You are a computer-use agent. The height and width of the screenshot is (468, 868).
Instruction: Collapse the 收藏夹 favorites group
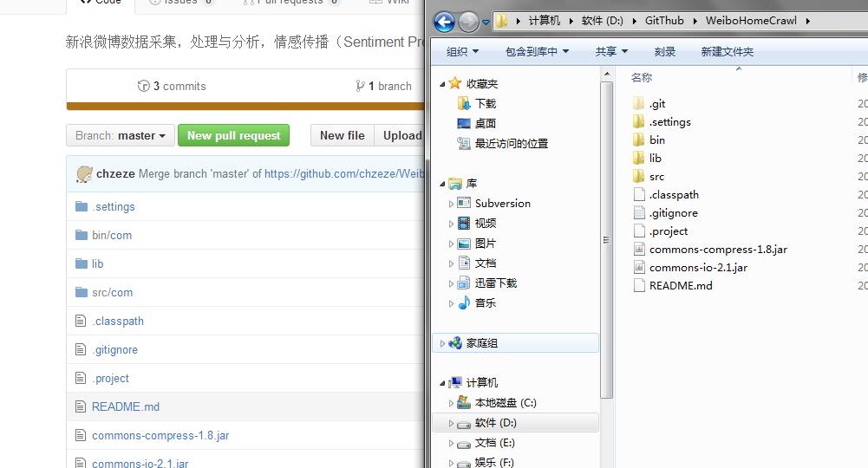tap(442, 84)
